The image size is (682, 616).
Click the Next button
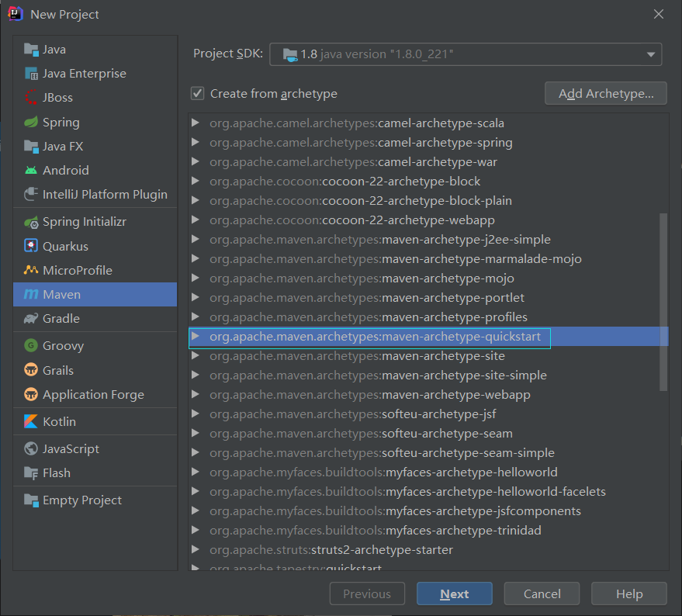(x=455, y=594)
